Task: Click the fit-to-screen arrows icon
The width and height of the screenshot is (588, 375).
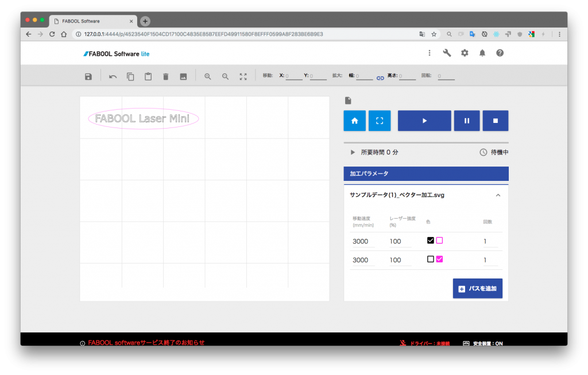Action: click(x=243, y=76)
